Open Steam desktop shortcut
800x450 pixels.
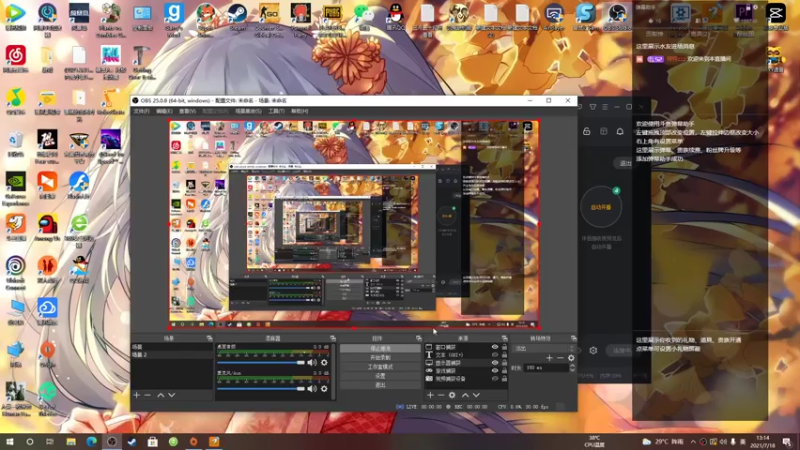[237, 17]
